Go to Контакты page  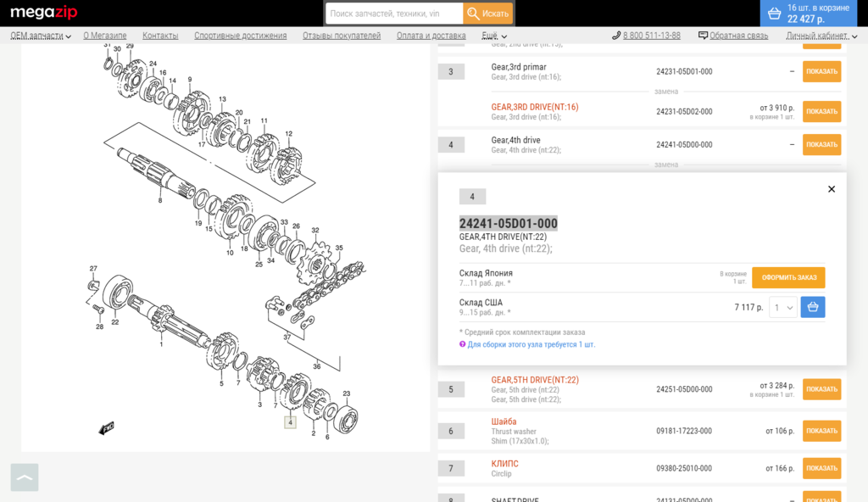(160, 36)
